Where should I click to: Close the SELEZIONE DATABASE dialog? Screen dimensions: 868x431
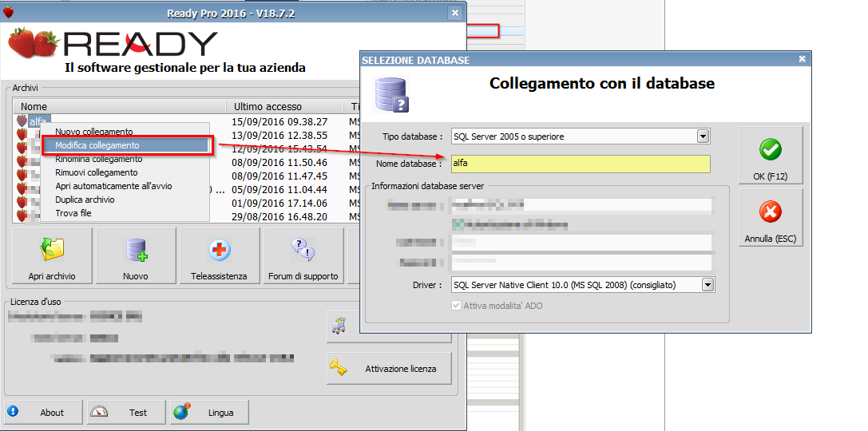coord(803,58)
